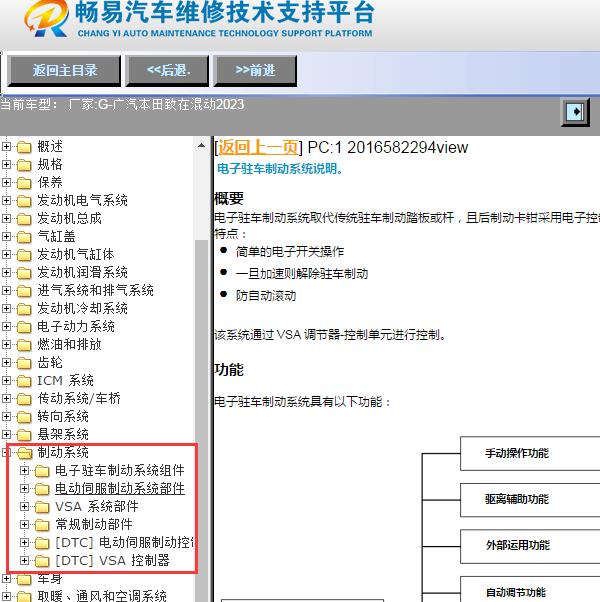The height and width of the screenshot is (602, 600).
Task: Click the 转向系统 folder icon
Action: 24,417
